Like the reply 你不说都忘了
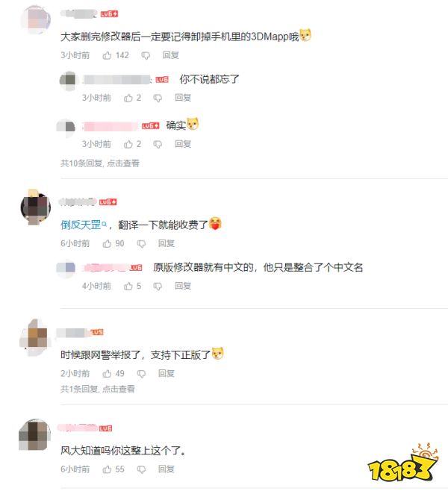 tap(128, 98)
